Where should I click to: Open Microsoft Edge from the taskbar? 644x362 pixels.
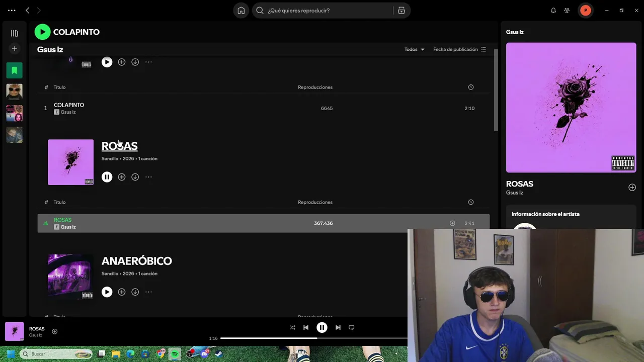pyautogui.click(x=130, y=354)
